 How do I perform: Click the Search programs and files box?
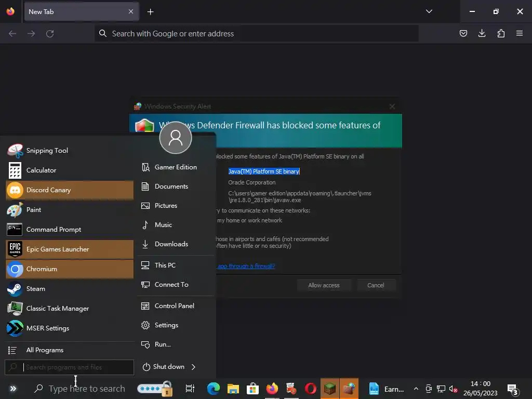click(70, 367)
